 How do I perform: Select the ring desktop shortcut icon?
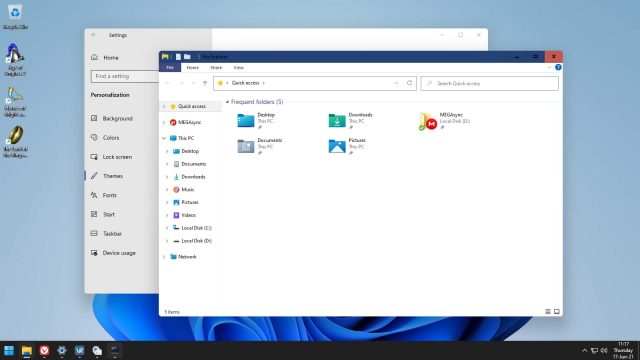pyautogui.click(x=15, y=142)
